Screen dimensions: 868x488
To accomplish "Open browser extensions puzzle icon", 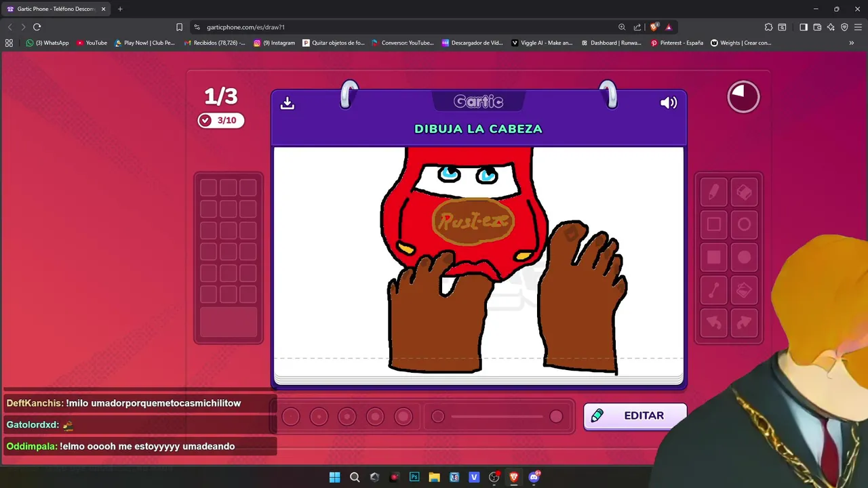I will pyautogui.click(x=768, y=27).
